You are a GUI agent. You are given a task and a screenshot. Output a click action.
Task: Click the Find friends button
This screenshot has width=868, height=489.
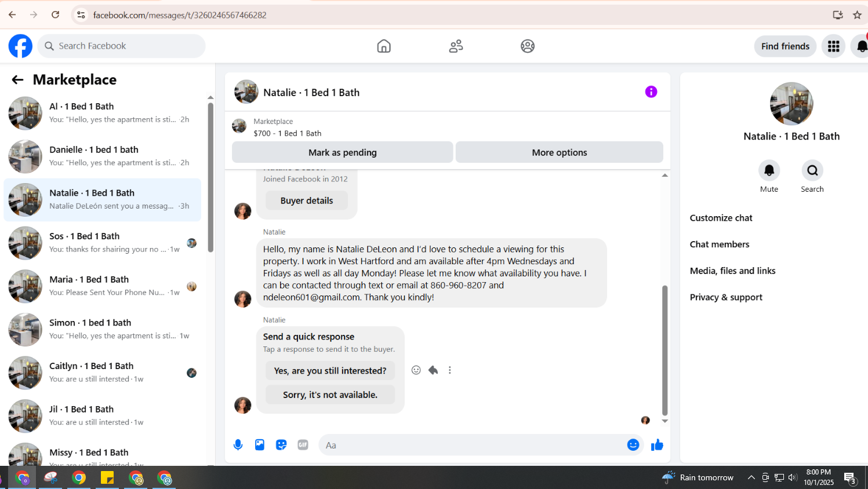(785, 46)
